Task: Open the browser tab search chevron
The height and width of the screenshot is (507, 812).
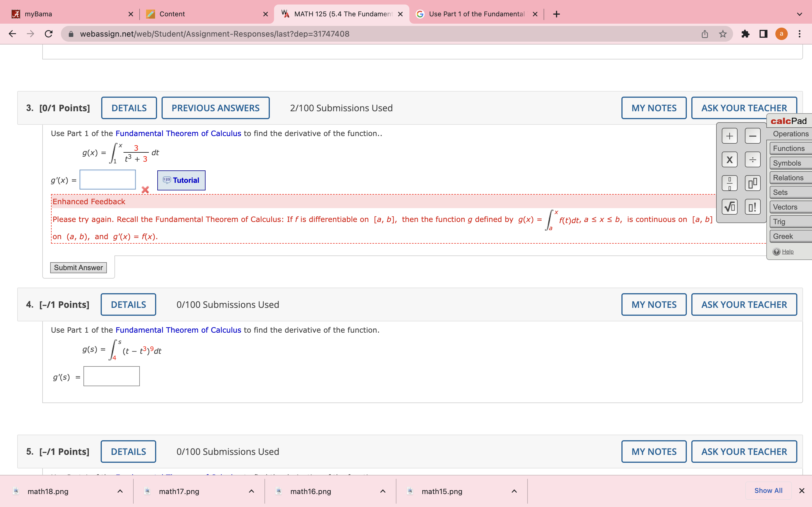Action: pos(800,14)
